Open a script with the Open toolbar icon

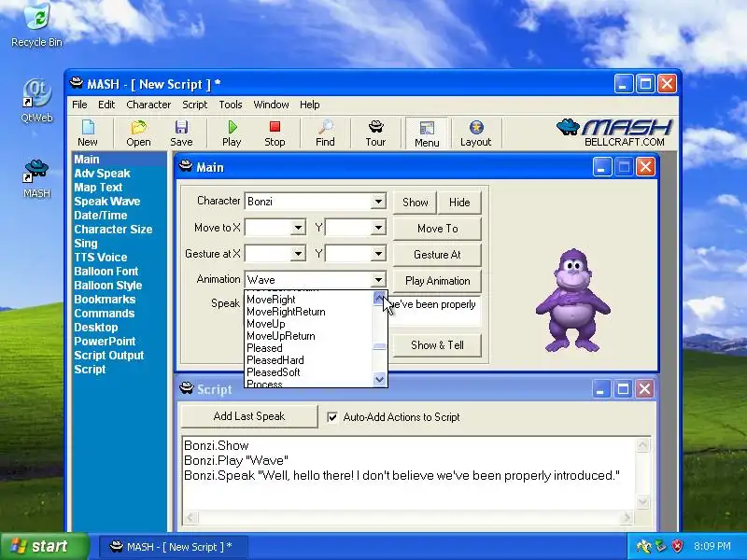[x=138, y=133]
